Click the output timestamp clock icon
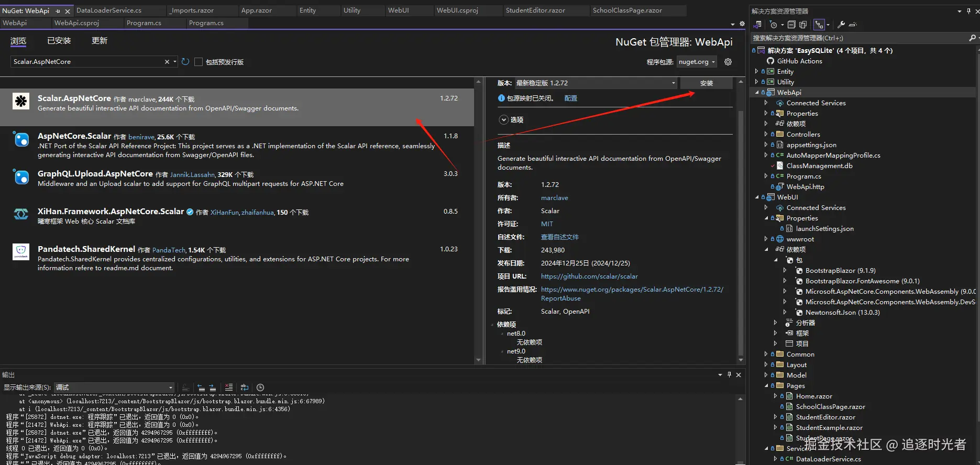The height and width of the screenshot is (465, 980). 260,387
